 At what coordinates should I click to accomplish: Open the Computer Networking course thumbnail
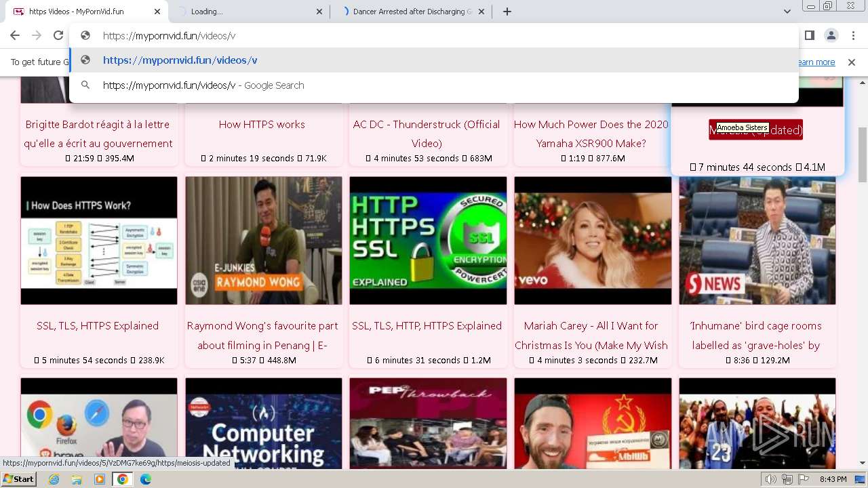tap(264, 423)
